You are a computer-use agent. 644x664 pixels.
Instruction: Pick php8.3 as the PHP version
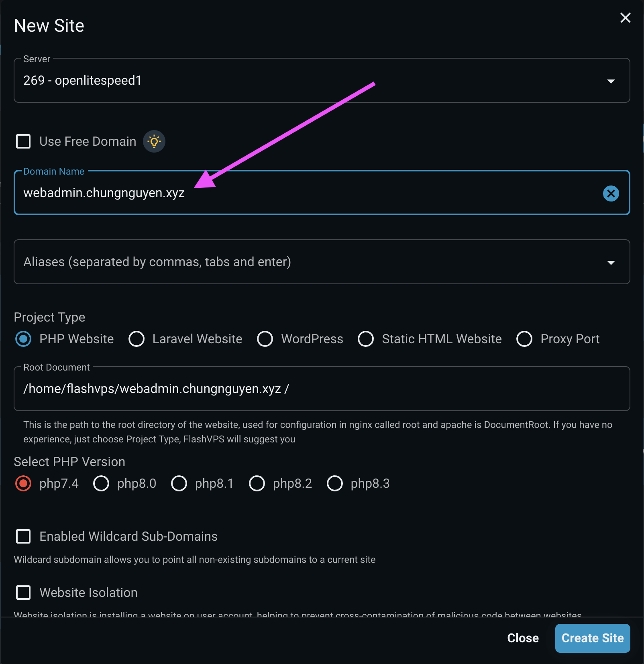(x=335, y=483)
